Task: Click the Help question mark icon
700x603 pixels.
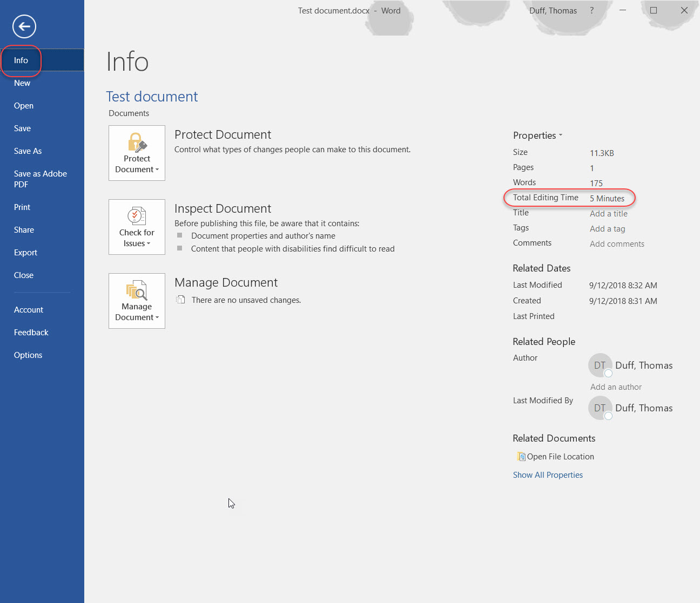Action: coord(592,11)
